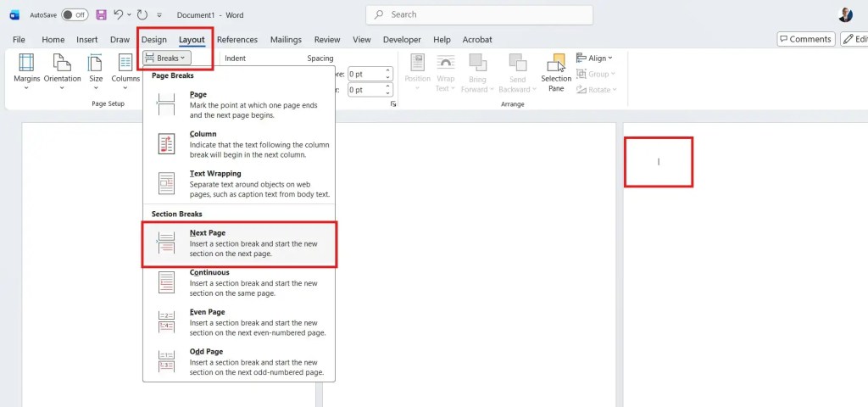Click the Bring Forward icon
Viewport: 868px width, 407px height.
477,62
